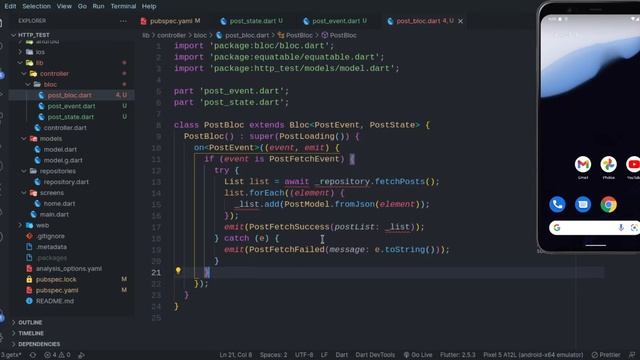Screen dimensions: 640x360
Task: Change encoding via UTF-8 status
Action: (x=304, y=355)
